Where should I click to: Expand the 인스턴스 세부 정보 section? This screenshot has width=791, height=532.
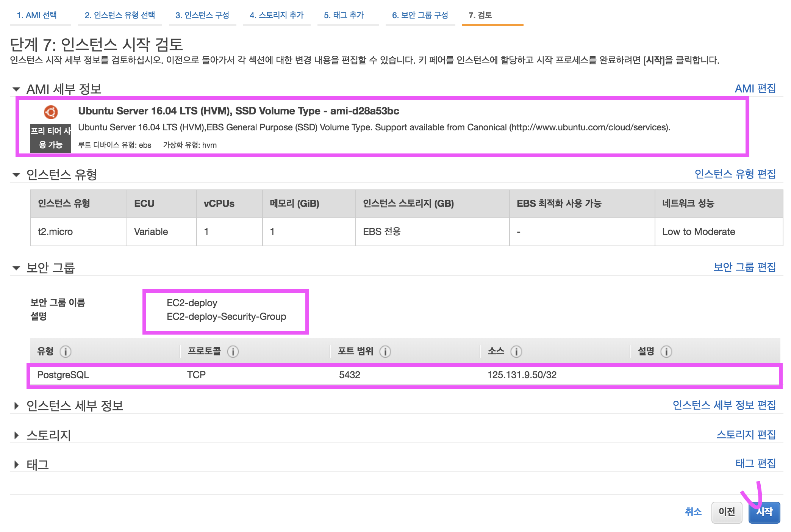(x=16, y=406)
